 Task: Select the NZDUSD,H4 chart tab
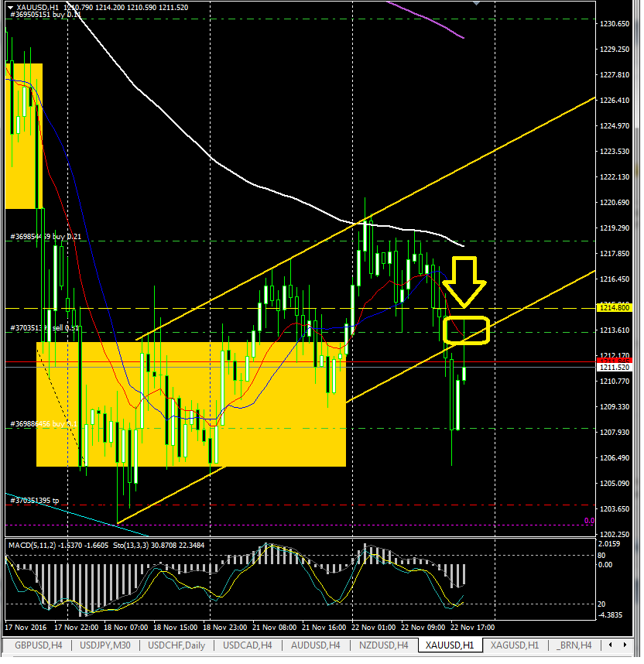[383, 645]
